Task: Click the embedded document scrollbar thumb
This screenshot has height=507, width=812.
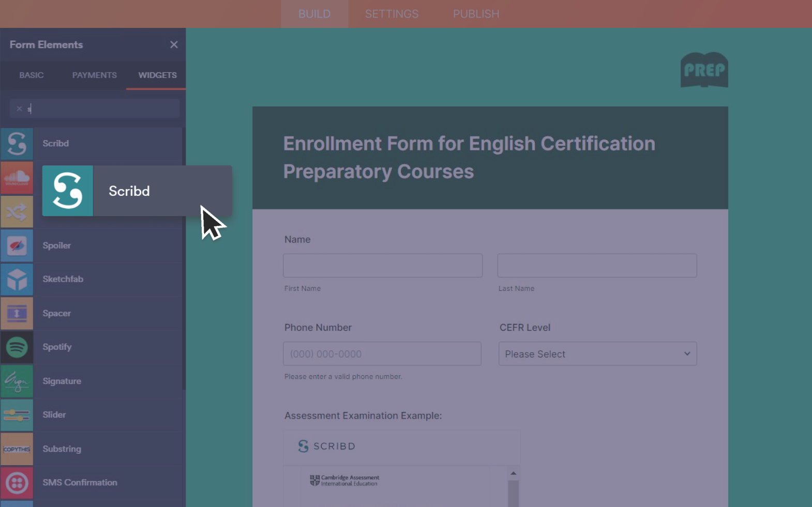Action: pyautogui.click(x=514, y=494)
